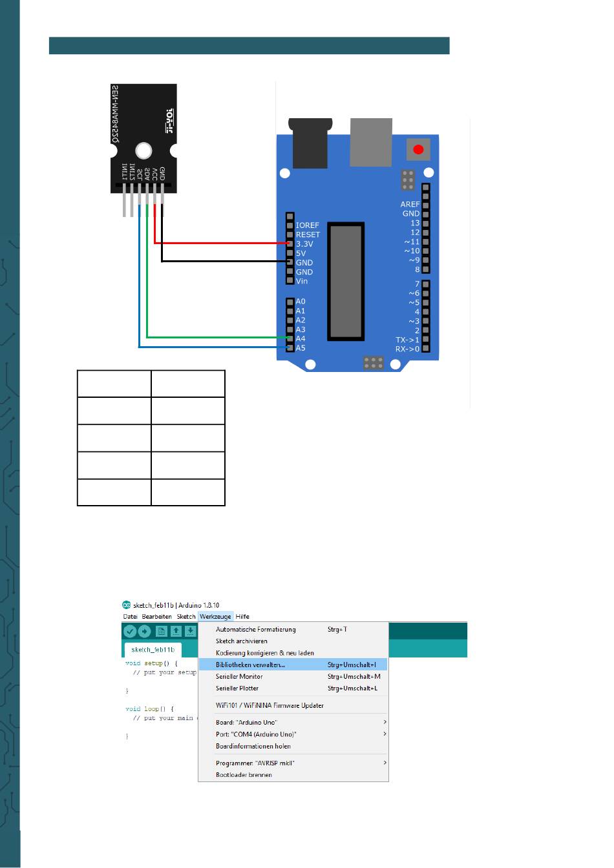This screenshot has height=868, width=614.
Task: Click the Save sketch down-arrow icon
Action: (x=190, y=631)
